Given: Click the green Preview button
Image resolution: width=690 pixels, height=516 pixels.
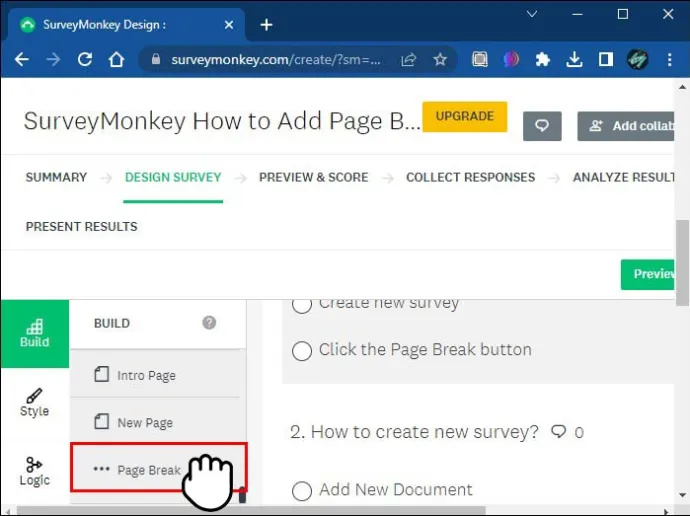Looking at the screenshot, I should [x=647, y=274].
